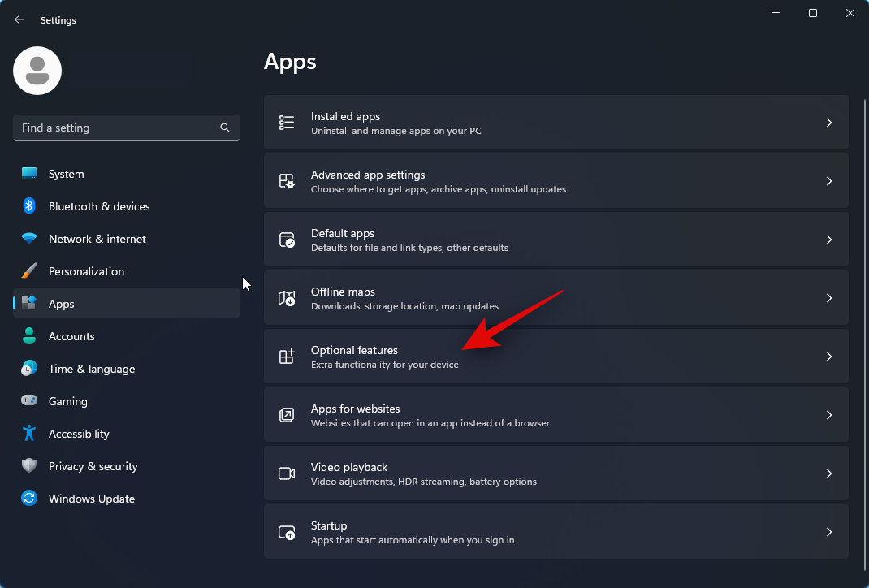Screen dimensions: 869x588
Task: Click the vertical scrollbar on the right
Action: pyautogui.click(x=863, y=244)
